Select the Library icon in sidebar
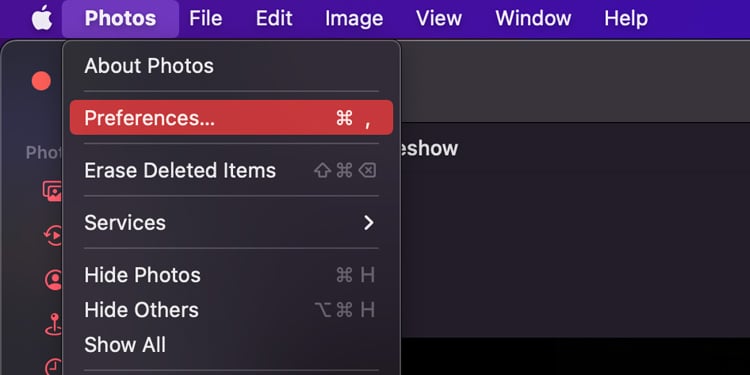This screenshot has height=375, width=750. point(53,191)
